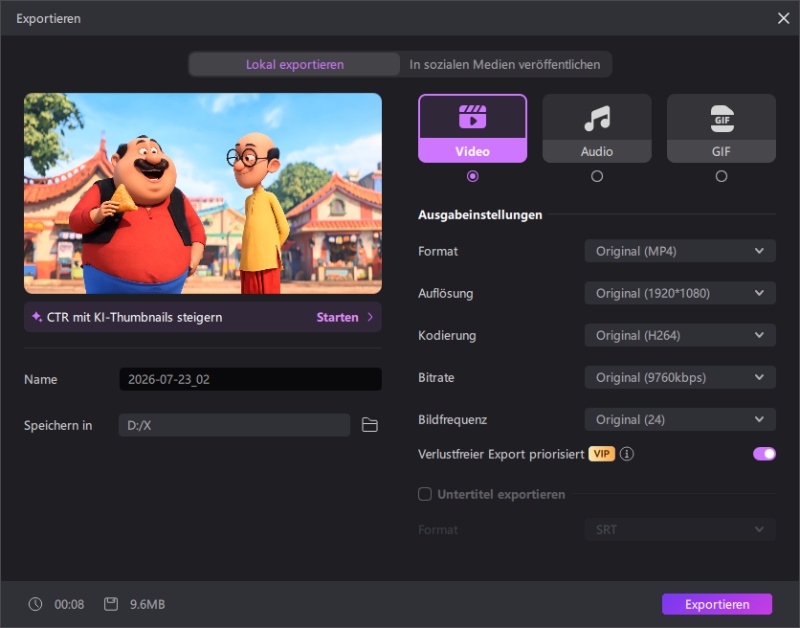Click the CTR mit KI-Thumbnails steigern banner text
The height and width of the screenshot is (628, 800).
coord(134,317)
